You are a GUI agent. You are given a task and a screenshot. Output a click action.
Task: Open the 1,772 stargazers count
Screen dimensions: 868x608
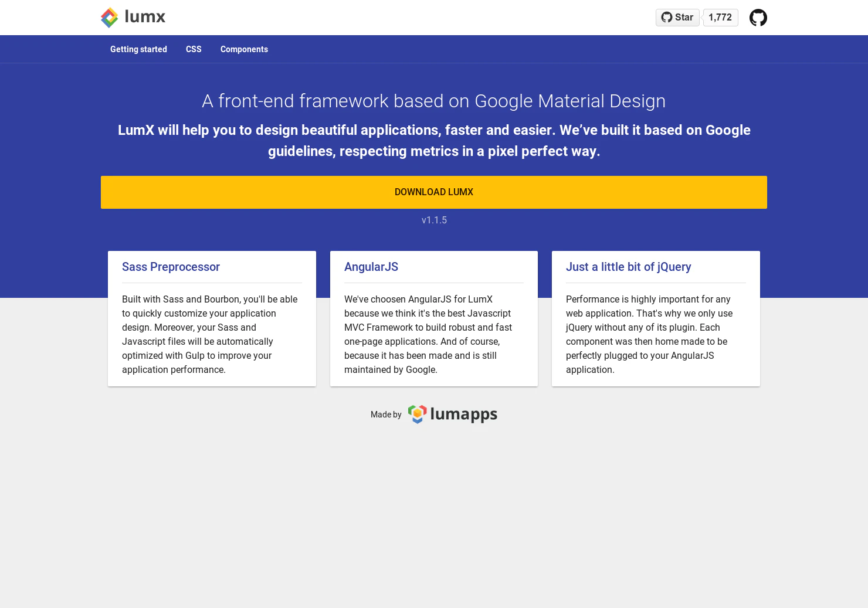pos(720,18)
